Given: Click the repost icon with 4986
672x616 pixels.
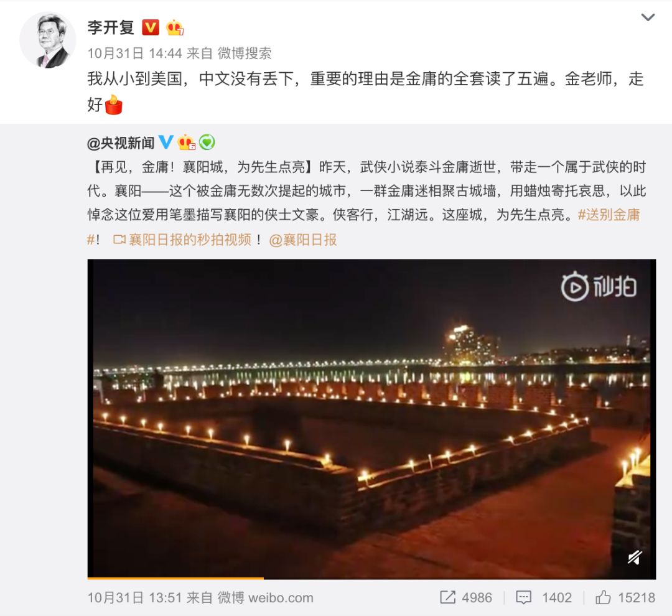Looking at the screenshot, I should pyautogui.click(x=466, y=597).
